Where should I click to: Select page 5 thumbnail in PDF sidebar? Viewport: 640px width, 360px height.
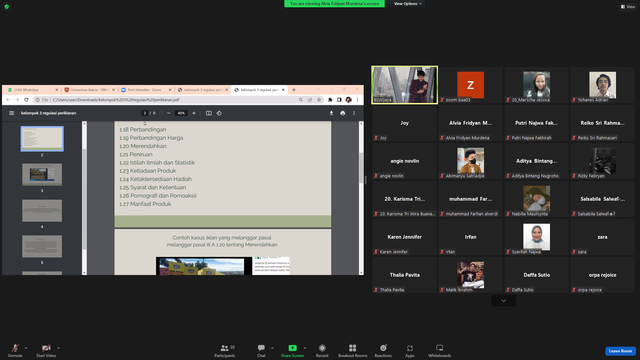[42, 246]
